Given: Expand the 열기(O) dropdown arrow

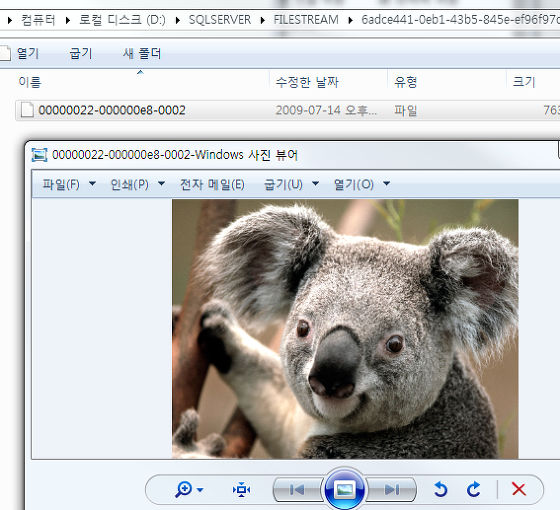Looking at the screenshot, I should click(x=386, y=184).
